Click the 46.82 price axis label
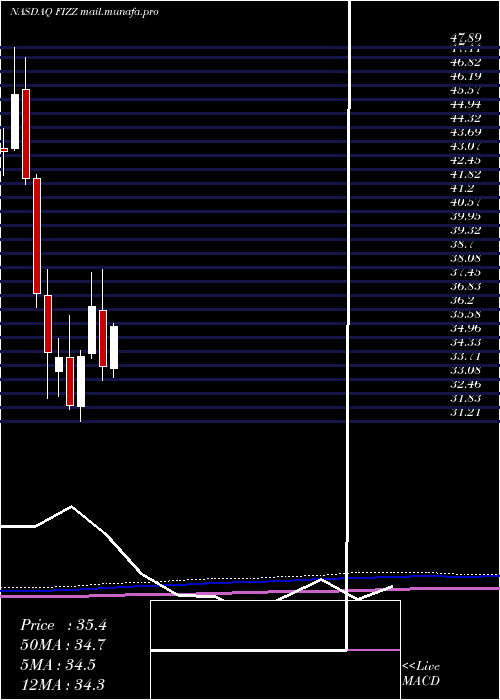The image size is (500, 700). [x=465, y=63]
